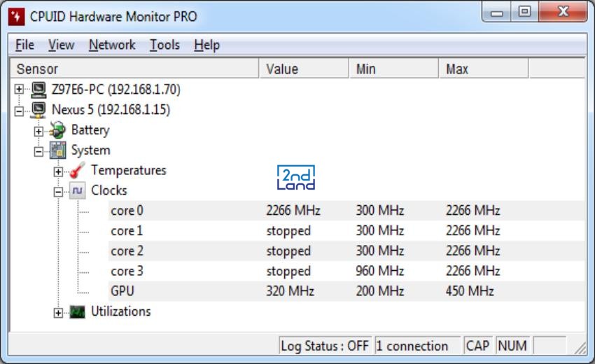
Task: Collapse the Nexus 5 tree node
Action: click(19, 111)
